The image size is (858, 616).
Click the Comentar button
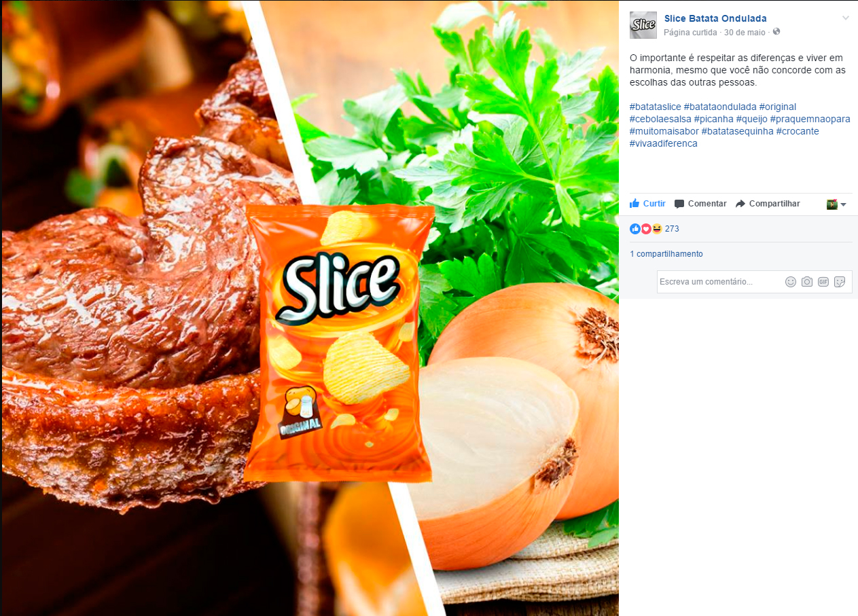point(700,204)
